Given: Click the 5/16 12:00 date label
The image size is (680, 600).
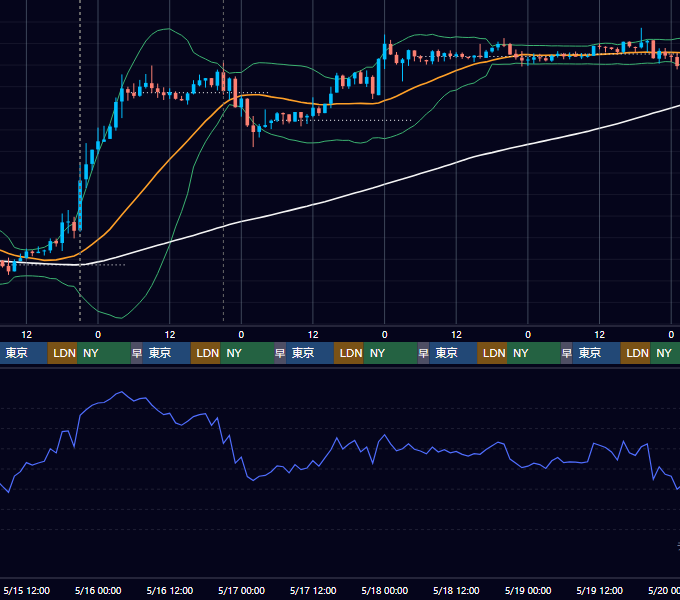Looking at the screenshot, I should (170, 590).
